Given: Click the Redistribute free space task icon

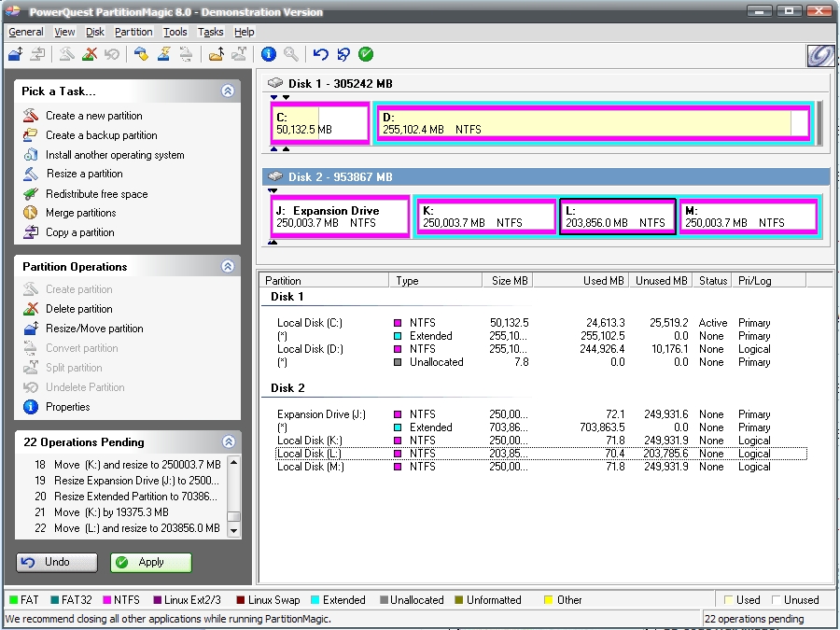Looking at the screenshot, I should (30, 194).
